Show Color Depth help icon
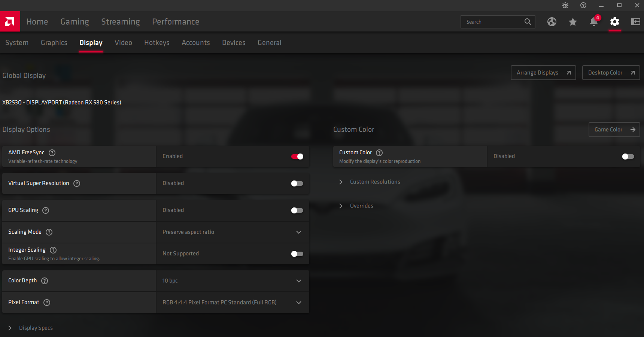 [x=45, y=280]
